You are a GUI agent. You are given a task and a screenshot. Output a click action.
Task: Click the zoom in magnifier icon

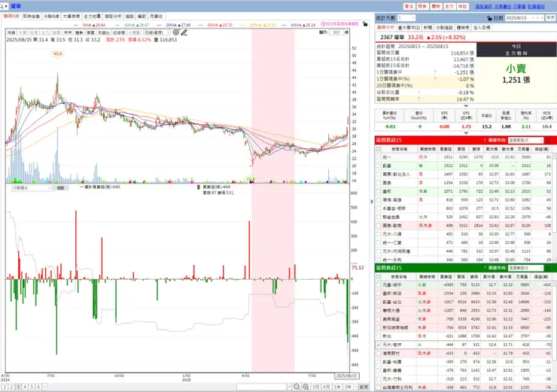pos(306,387)
